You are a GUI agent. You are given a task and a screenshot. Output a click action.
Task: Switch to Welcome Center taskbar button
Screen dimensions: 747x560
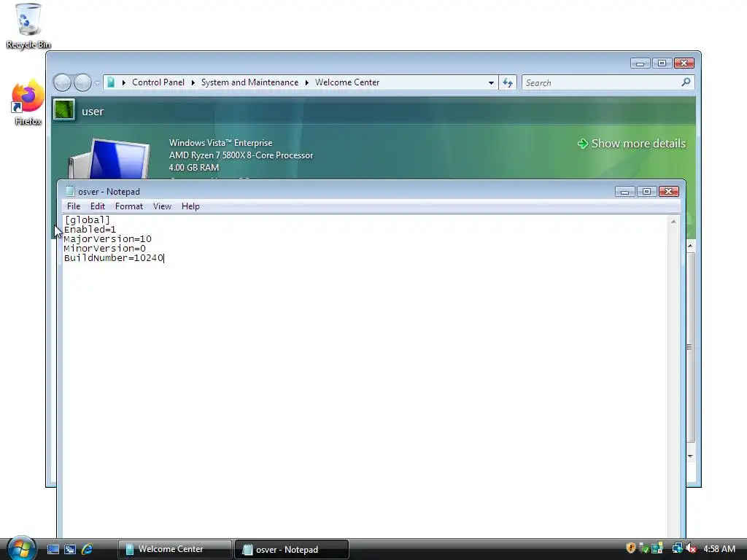[174, 549]
